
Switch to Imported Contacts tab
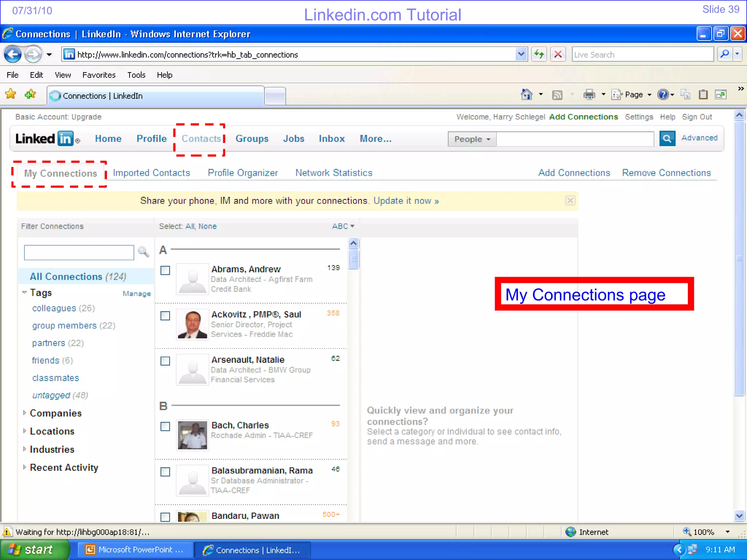pos(151,173)
